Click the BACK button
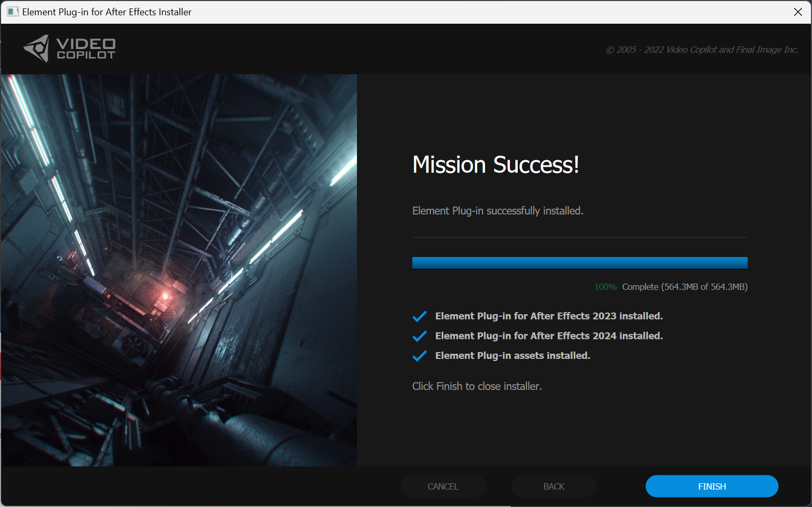This screenshot has height=507, width=812. click(554, 486)
